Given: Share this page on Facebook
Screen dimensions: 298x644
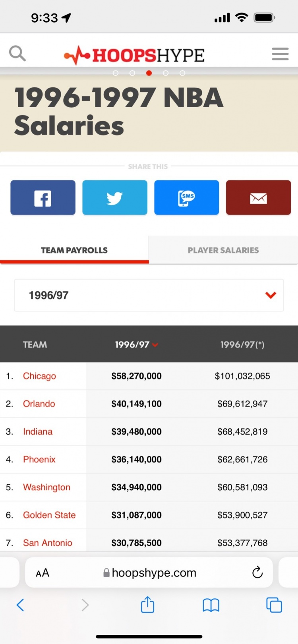Looking at the screenshot, I should pyautogui.click(x=43, y=197).
